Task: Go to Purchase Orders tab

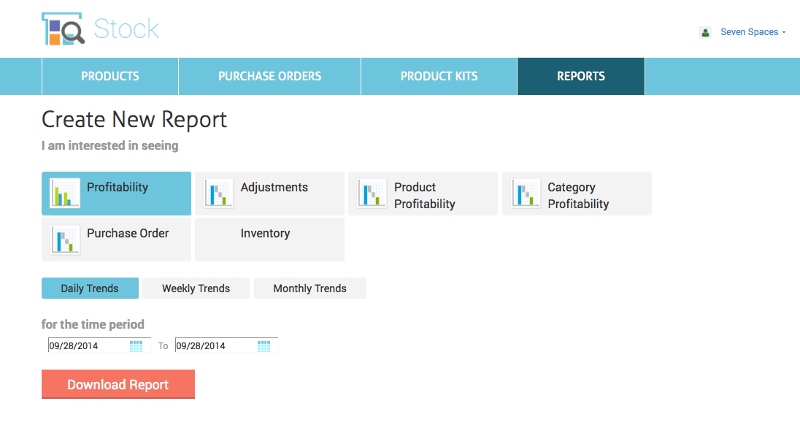Action: [x=270, y=76]
